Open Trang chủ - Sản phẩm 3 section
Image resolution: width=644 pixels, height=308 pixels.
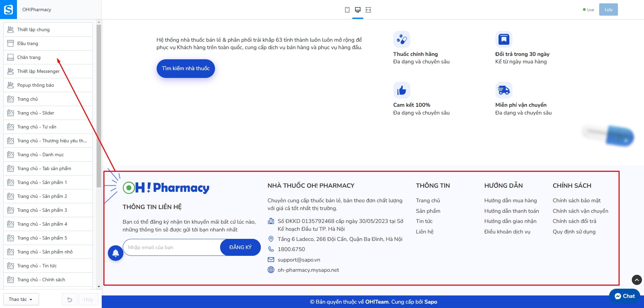tap(48, 210)
